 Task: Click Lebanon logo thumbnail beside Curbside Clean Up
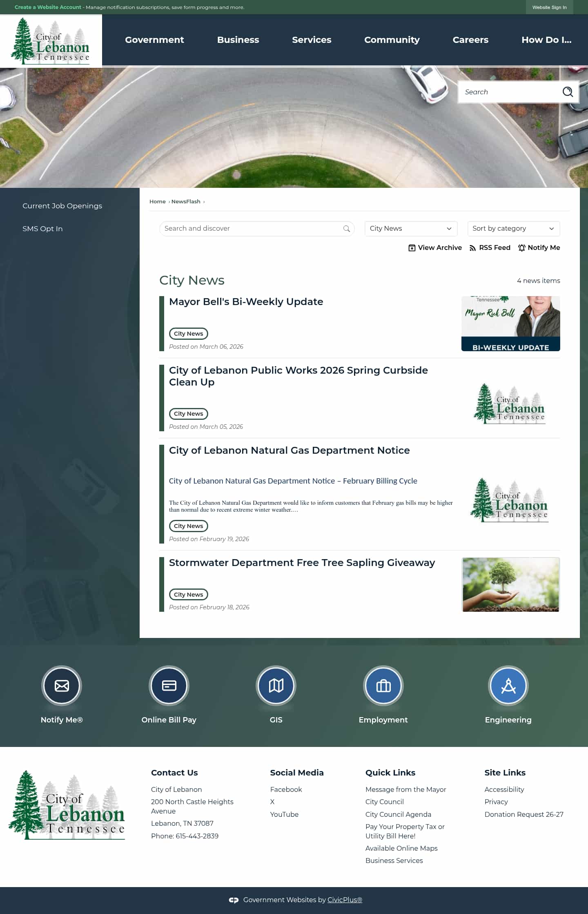click(509, 403)
